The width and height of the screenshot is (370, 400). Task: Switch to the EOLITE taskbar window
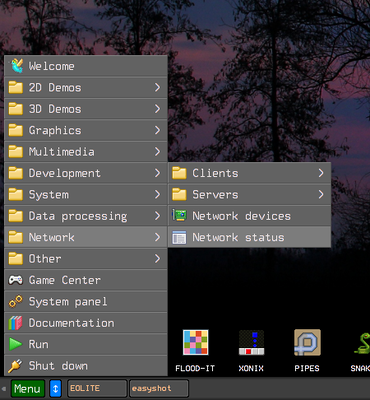tap(97, 389)
